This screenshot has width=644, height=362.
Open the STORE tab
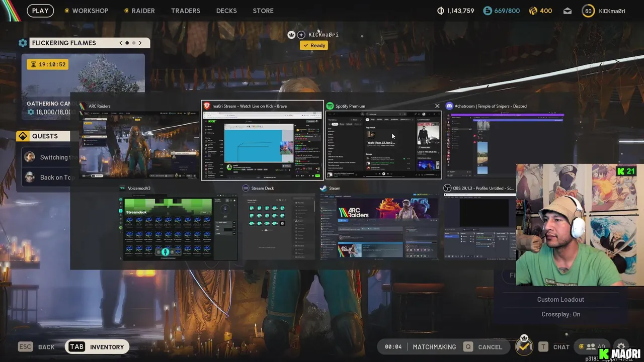[x=263, y=11]
